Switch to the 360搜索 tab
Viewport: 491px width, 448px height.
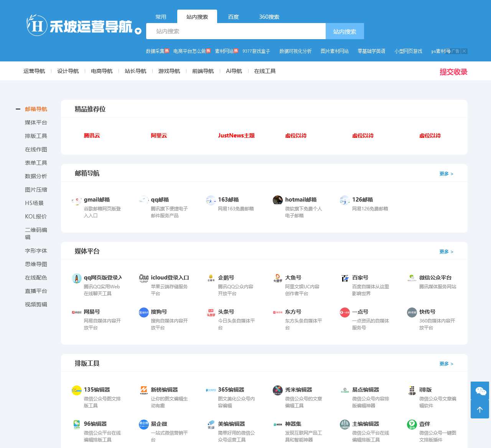(269, 17)
